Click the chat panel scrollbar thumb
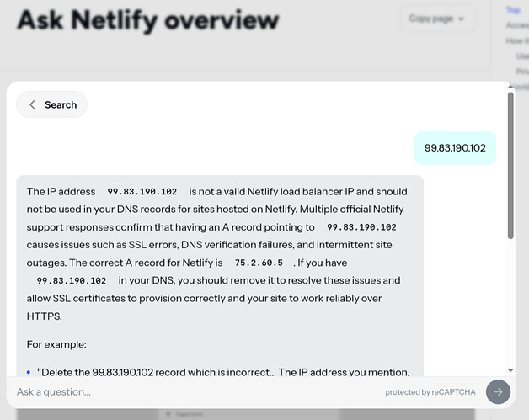This screenshot has width=529, height=420. pos(510,164)
